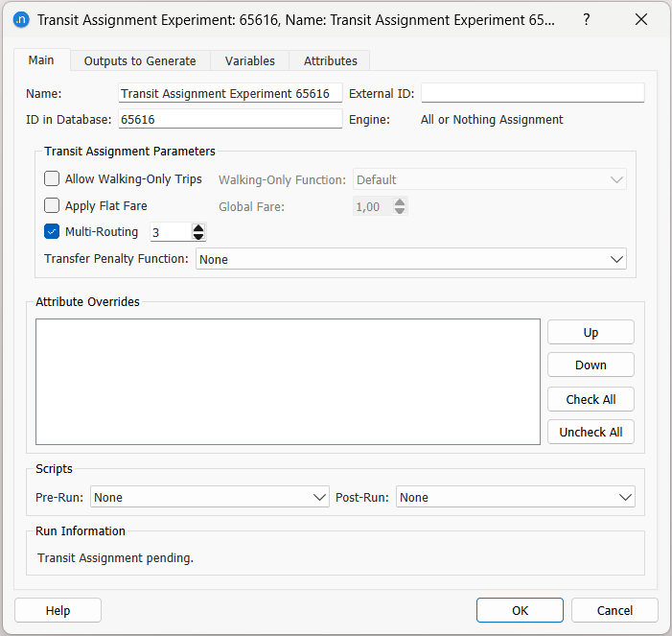The width and height of the screenshot is (672, 636).
Task: Check the Apply Flat Fare option
Action: tap(53, 205)
